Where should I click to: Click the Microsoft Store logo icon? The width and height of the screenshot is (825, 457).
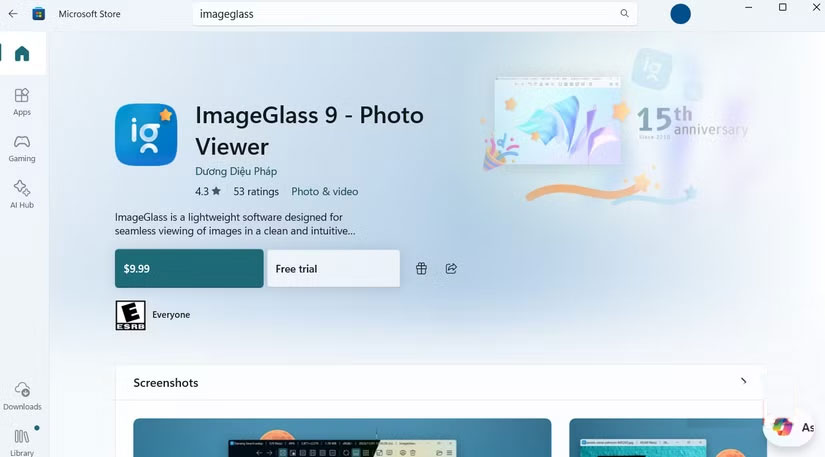38,14
